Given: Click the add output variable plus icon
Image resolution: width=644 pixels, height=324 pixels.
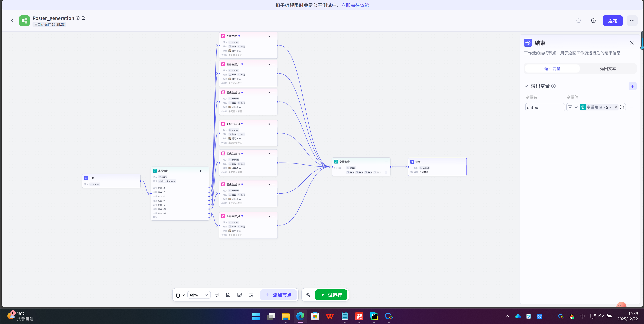Looking at the screenshot, I should tap(632, 86).
